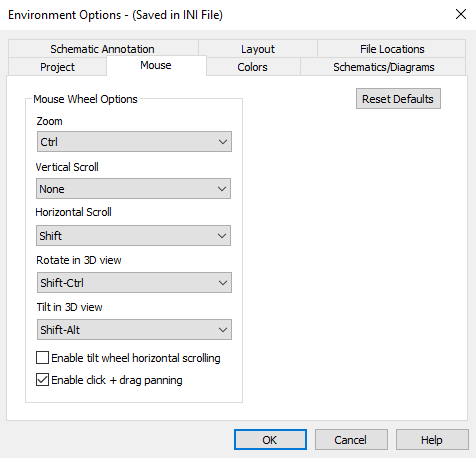
Task: Open the File Locations tab
Action: click(x=392, y=49)
